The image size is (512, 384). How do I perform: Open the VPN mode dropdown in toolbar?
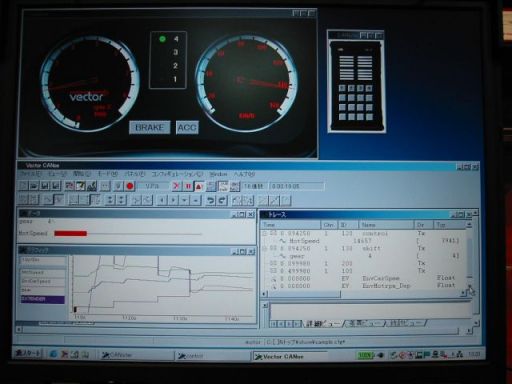(x=152, y=186)
